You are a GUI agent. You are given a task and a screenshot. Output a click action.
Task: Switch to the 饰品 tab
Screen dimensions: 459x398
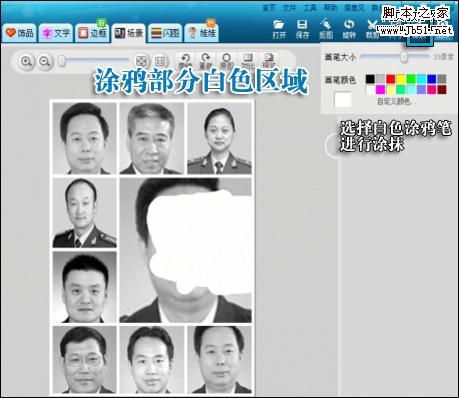pos(20,33)
